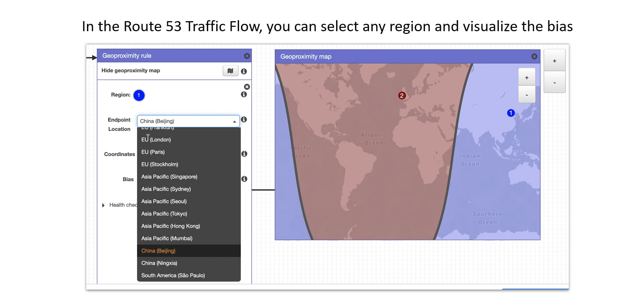
Task: Select Asia Pacific (Sydney) option
Action: click(189, 189)
